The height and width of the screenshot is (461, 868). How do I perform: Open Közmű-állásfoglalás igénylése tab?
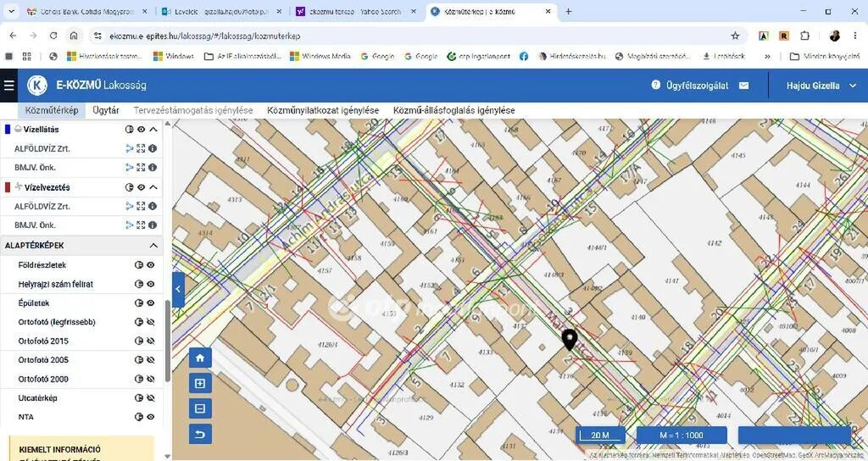(454, 110)
